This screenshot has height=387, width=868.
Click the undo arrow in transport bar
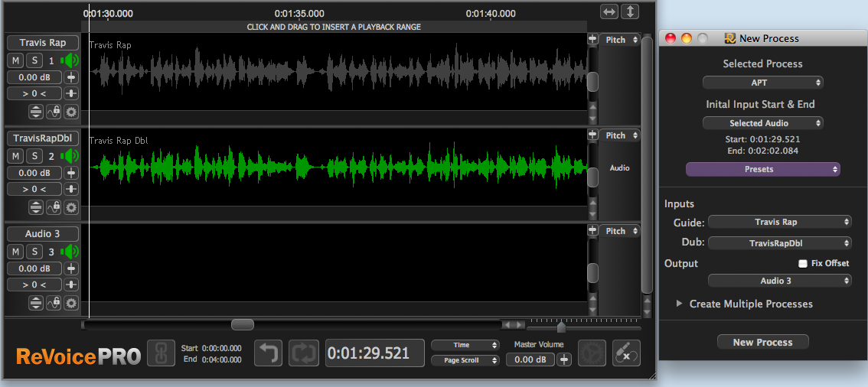pyautogui.click(x=268, y=353)
